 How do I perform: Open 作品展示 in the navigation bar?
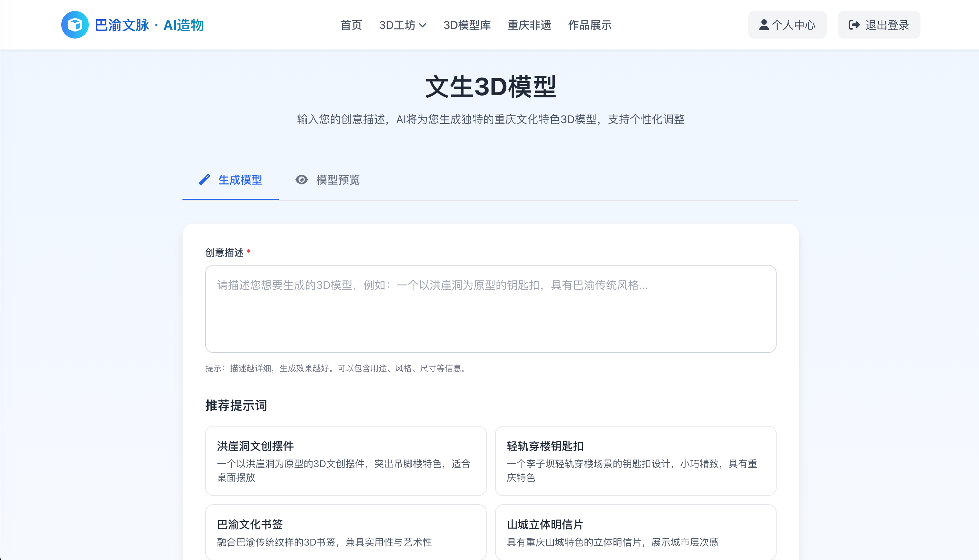[x=590, y=25]
